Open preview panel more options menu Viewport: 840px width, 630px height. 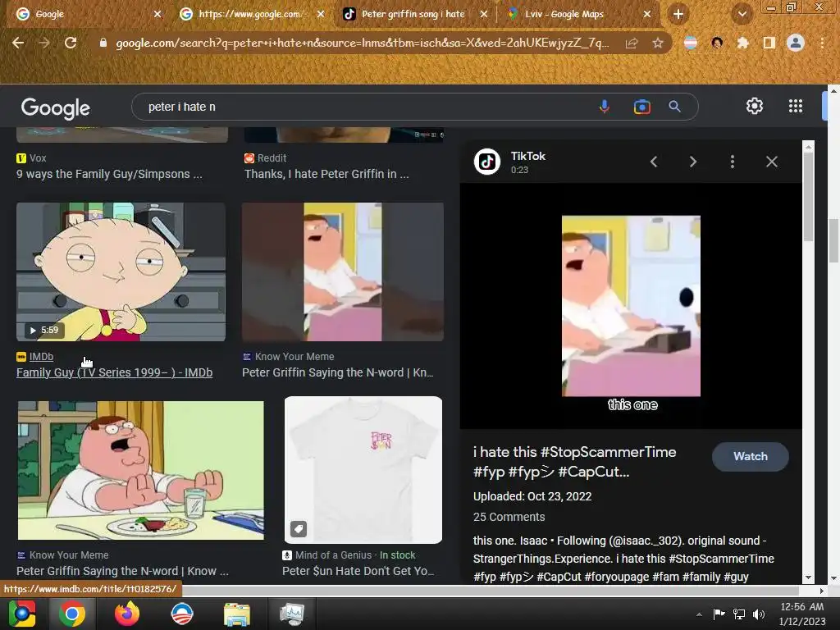click(733, 162)
